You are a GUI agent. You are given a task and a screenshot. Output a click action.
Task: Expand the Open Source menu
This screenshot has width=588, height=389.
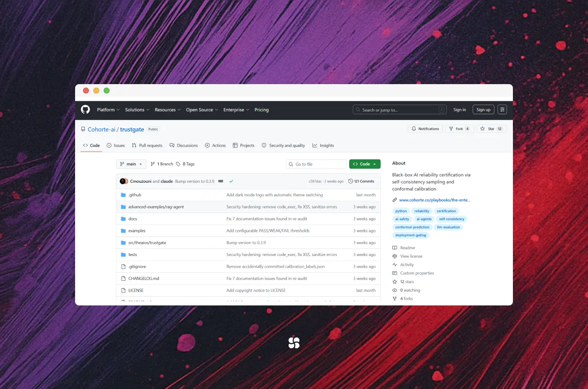pos(202,110)
